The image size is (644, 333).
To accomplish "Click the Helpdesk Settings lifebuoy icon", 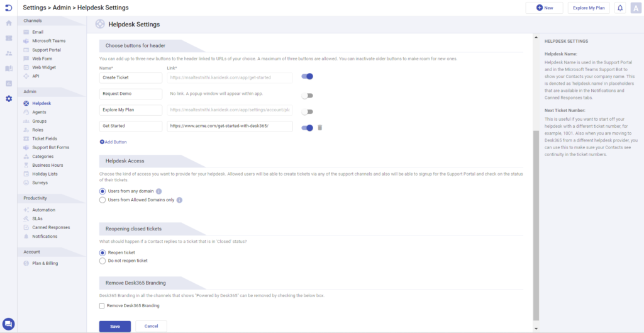I will point(100,25).
